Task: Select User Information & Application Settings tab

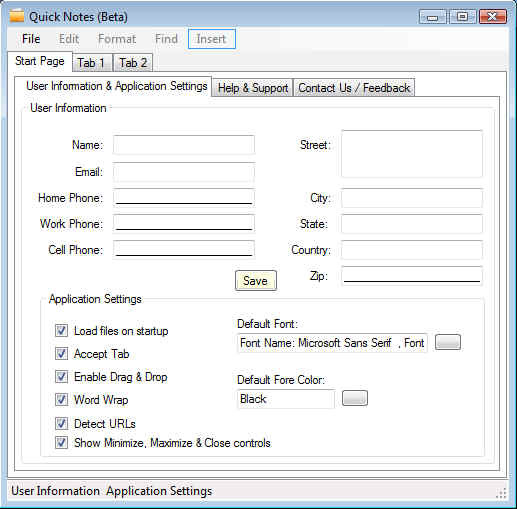Action: pyautogui.click(x=113, y=86)
